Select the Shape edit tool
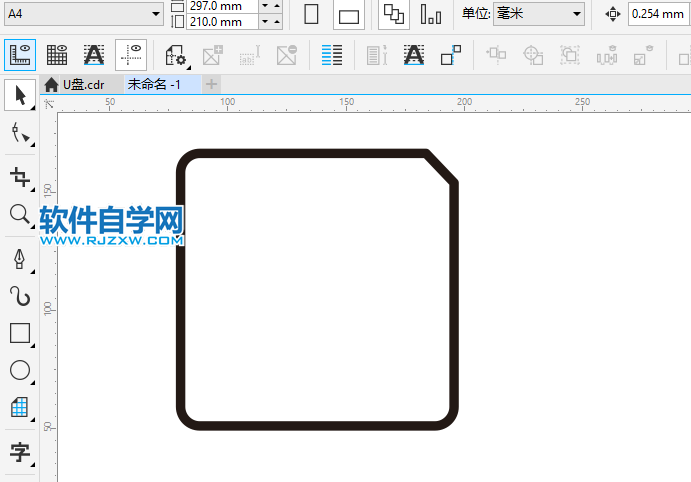 (20, 133)
